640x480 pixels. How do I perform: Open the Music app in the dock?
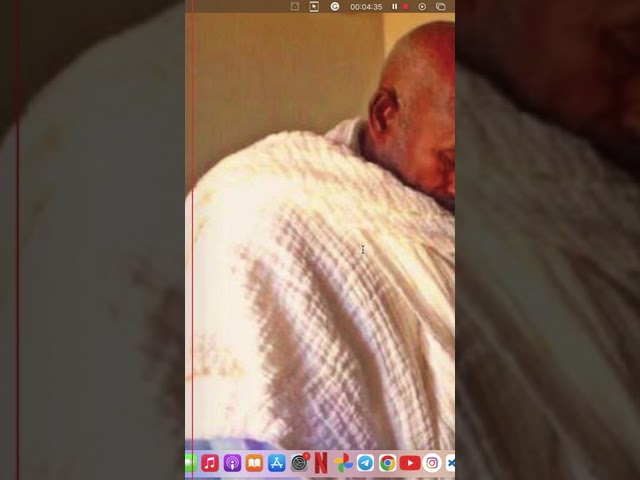210,463
